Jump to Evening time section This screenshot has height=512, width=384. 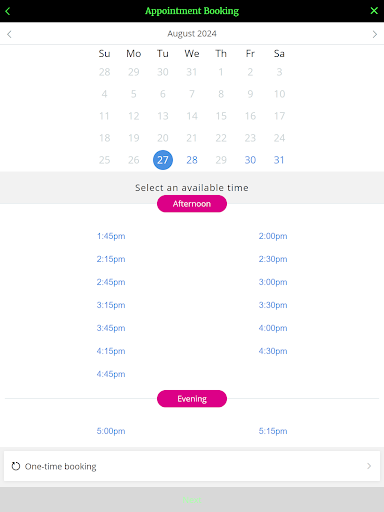[192, 399]
